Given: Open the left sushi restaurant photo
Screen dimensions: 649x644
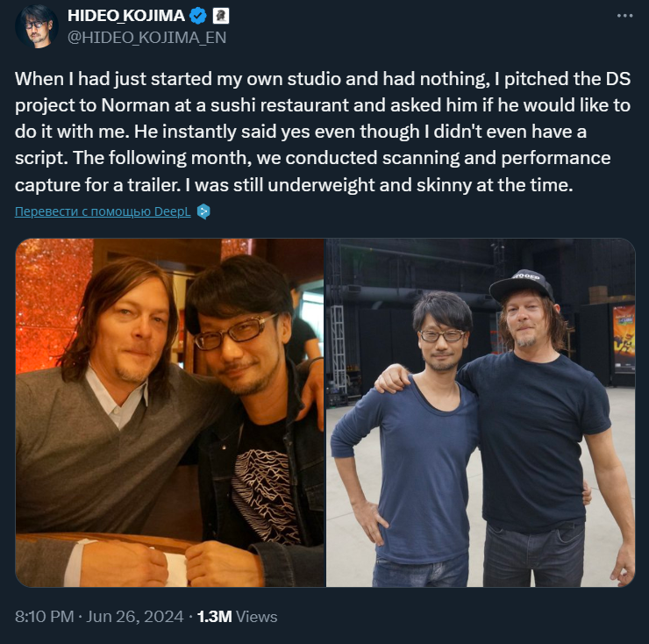Looking at the screenshot, I should point(170,412).
